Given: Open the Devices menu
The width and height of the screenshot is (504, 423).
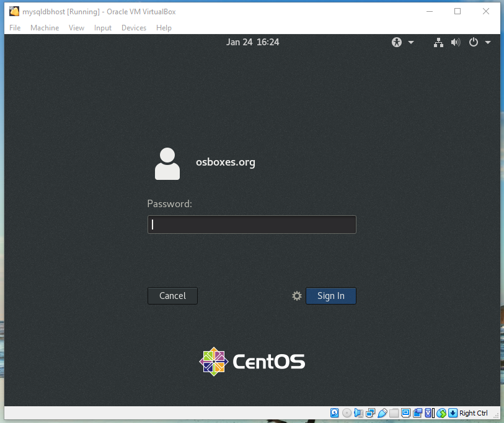Looking at the screenshot, I should pos(134,28).
